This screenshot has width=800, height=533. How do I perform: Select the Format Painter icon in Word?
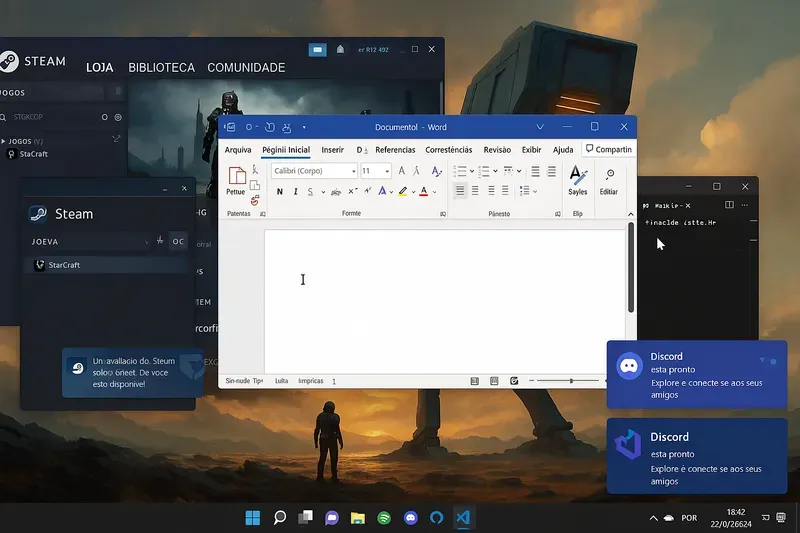(255, 200)
